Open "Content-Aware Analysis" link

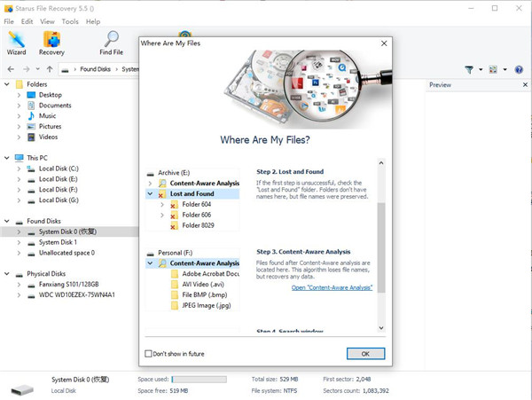332,287
